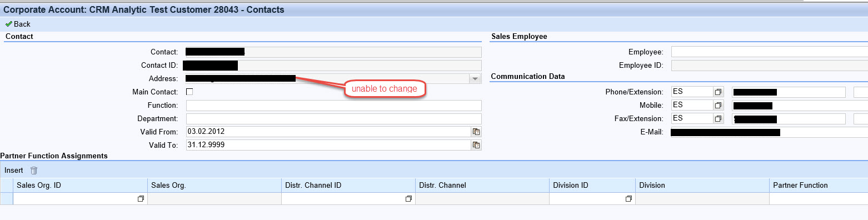Open value help for Fax country code
This screenshot has height=220, width=868.
(x=718, y=118)
